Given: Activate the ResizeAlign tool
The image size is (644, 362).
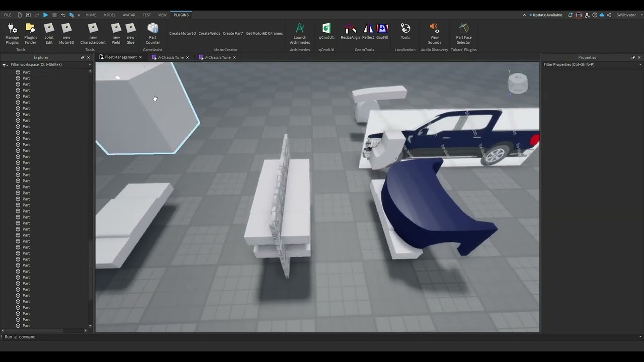Looking at the screenshot, I should [x=350, y=31].
